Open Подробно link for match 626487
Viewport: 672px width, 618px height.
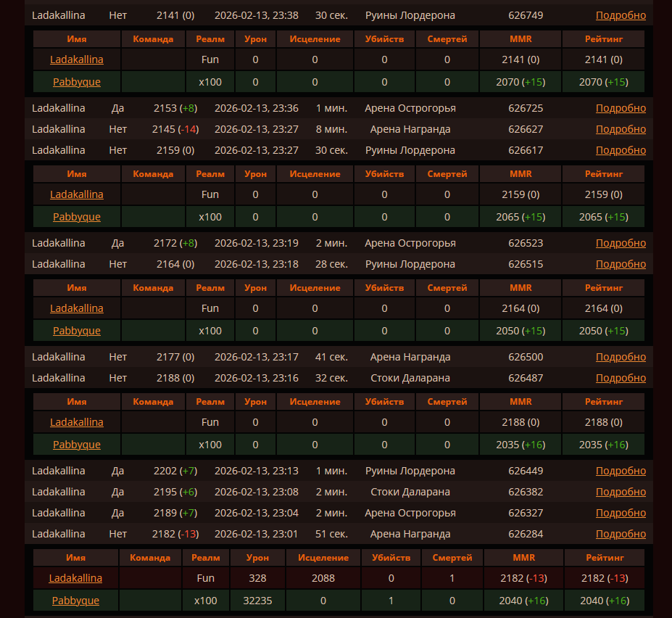pyautogui.click(x=621, y=378)
